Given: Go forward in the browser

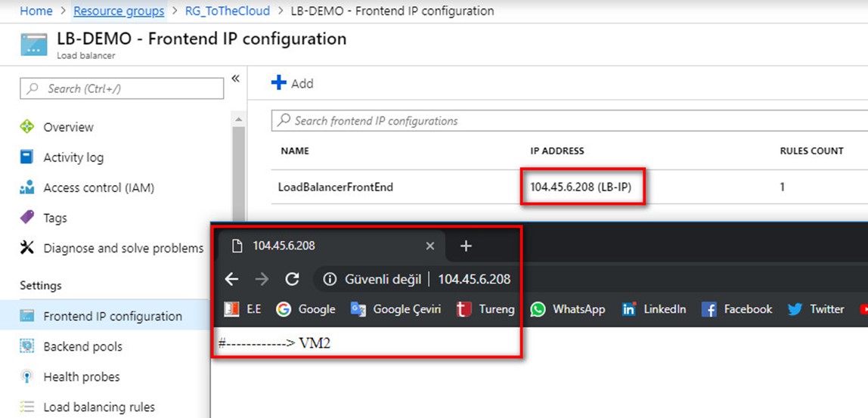Looking at the screenshot, I should pos(262,280).
